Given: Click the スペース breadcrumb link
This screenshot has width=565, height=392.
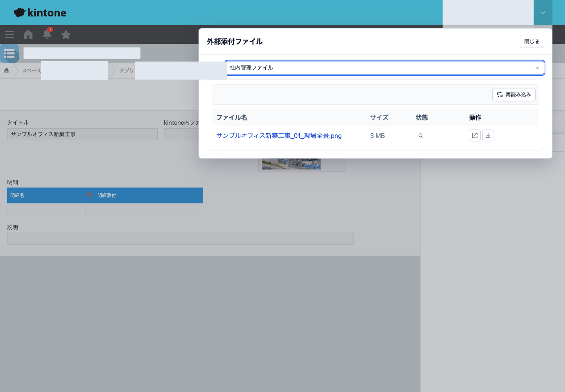Looking at the screenshot, I should [x=31, y=71].
